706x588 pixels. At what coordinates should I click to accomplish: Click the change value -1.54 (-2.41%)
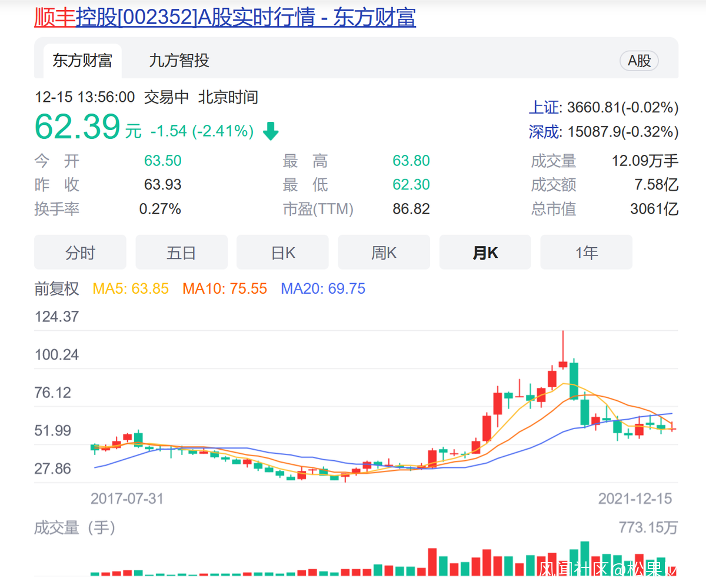(x=202, y=131)
